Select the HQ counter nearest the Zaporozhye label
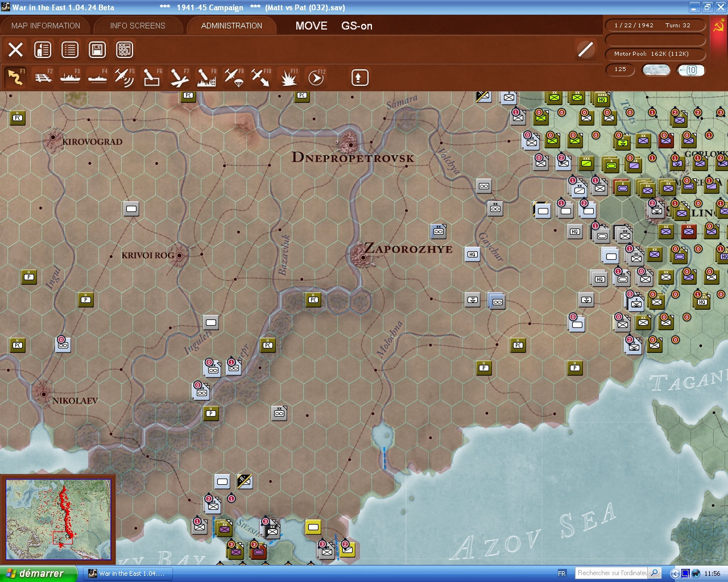This screenshot has width=728, height=582. (x=472, y=254)
